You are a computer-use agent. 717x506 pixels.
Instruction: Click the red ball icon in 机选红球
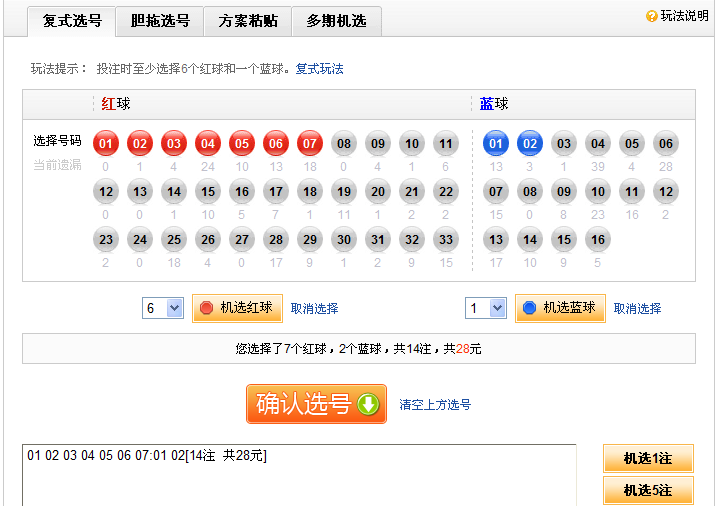point(207,308)
